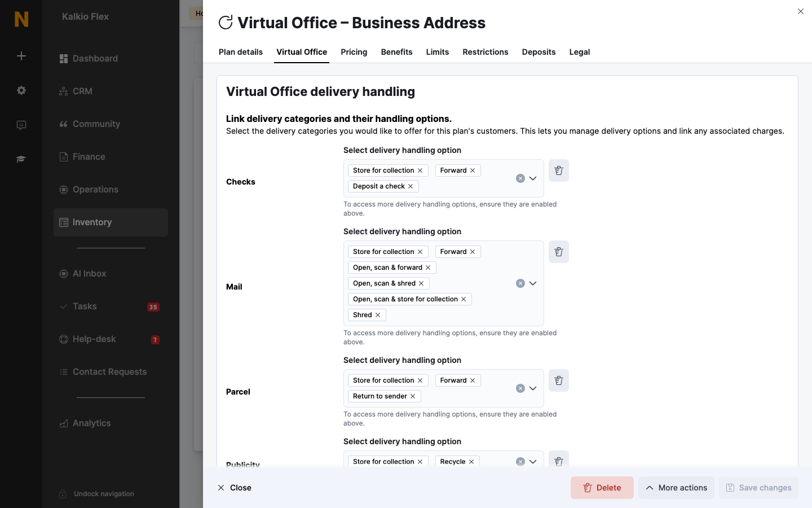812x508 pixels.
Task: Select Inventory in the sidebar
Action: click(x=111, y=222)
